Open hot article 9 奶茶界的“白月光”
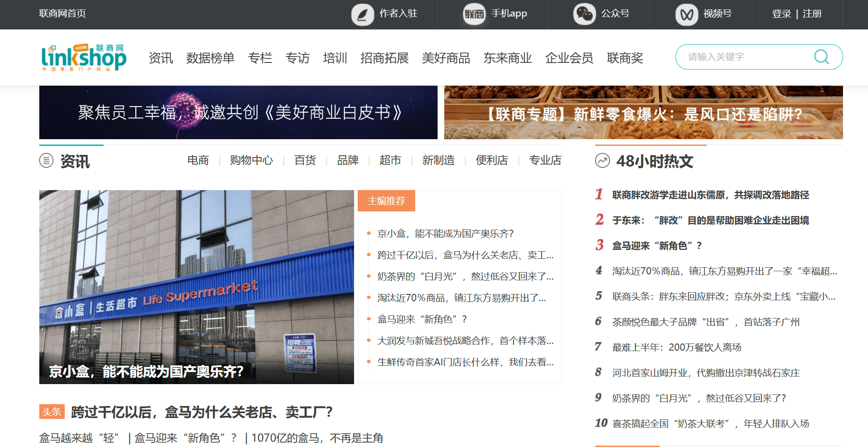This screenshot has width=868, height=447. pos(699,398)
